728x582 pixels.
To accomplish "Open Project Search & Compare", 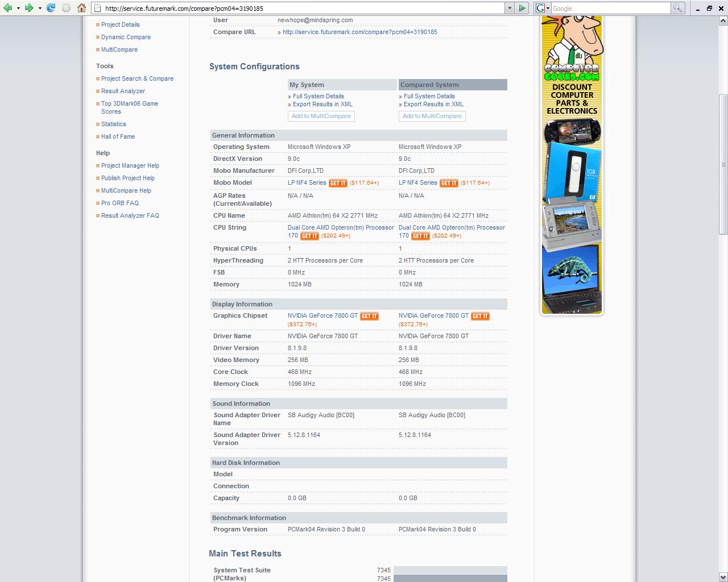I will tap(137, 78).
